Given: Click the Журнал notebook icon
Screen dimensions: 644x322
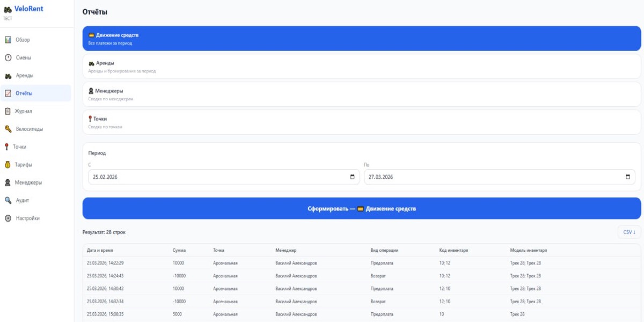Looking at the screenshot, I should tap(8, 111).
